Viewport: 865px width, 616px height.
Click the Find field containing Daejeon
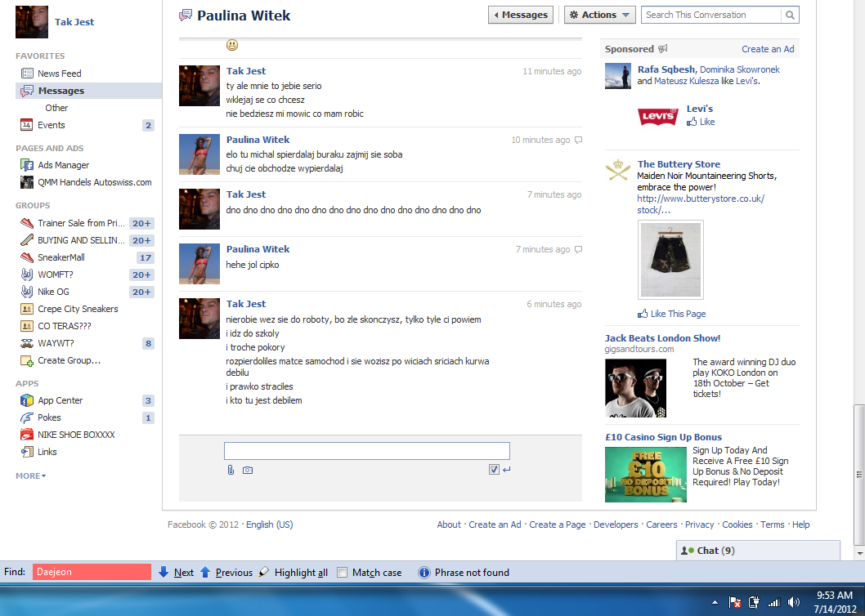(92, 572)
